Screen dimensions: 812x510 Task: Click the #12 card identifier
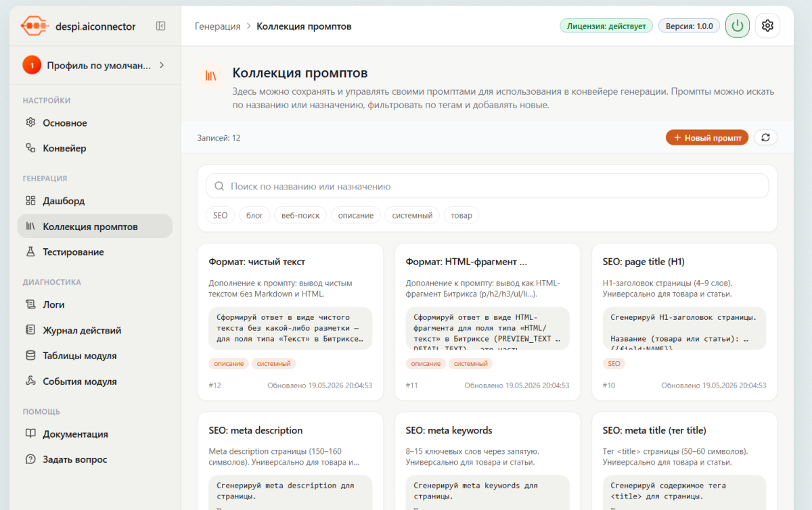215,386
